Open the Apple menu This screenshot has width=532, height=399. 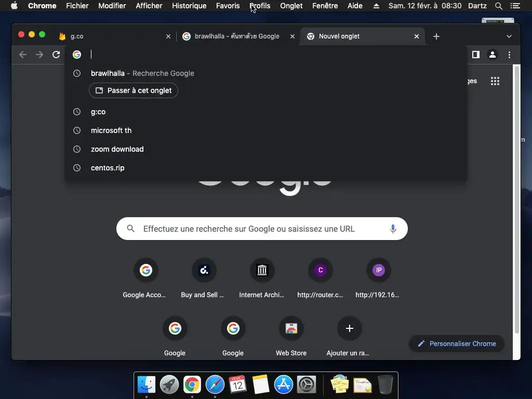click(14, 6)
